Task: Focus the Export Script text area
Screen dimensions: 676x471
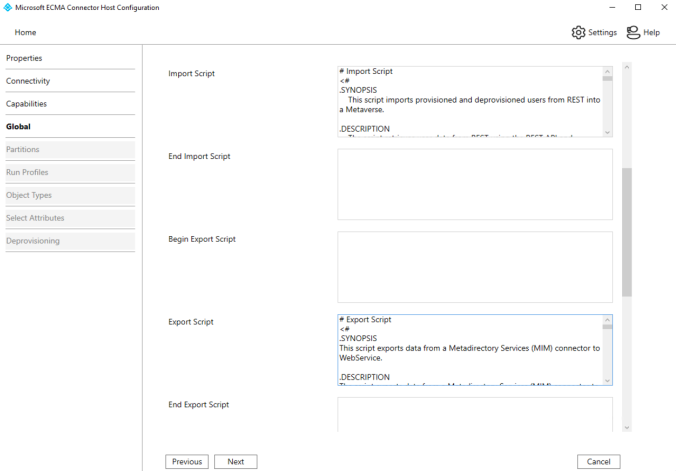Action: point(470,350)
